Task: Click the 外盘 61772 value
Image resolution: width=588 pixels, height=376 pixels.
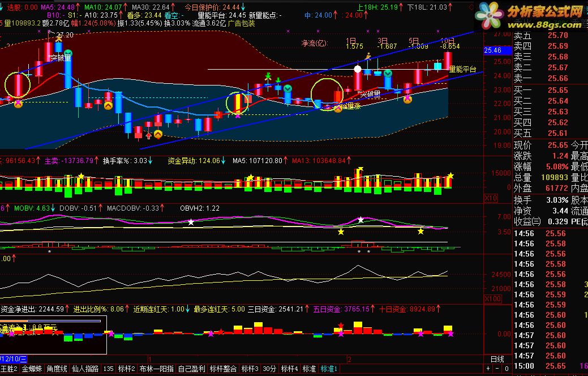Action: [557, 187]
